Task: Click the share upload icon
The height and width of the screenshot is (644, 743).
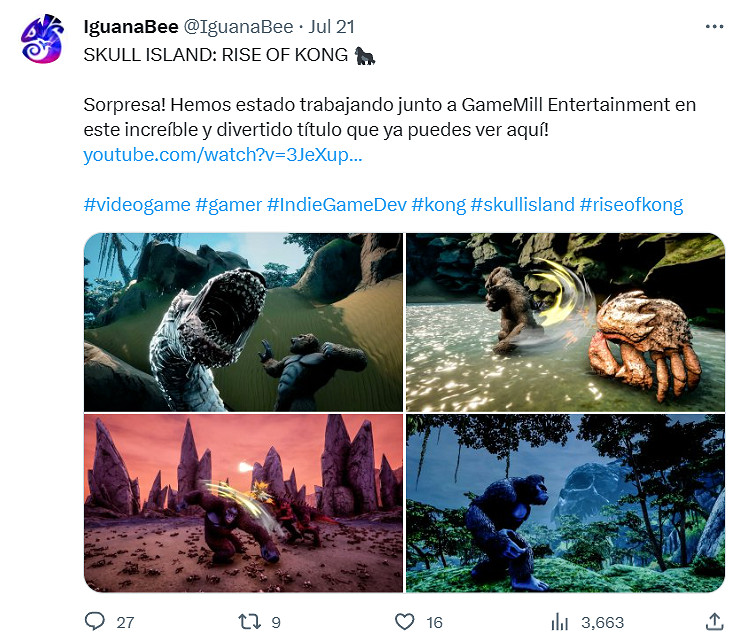Action: coord(714,621)
